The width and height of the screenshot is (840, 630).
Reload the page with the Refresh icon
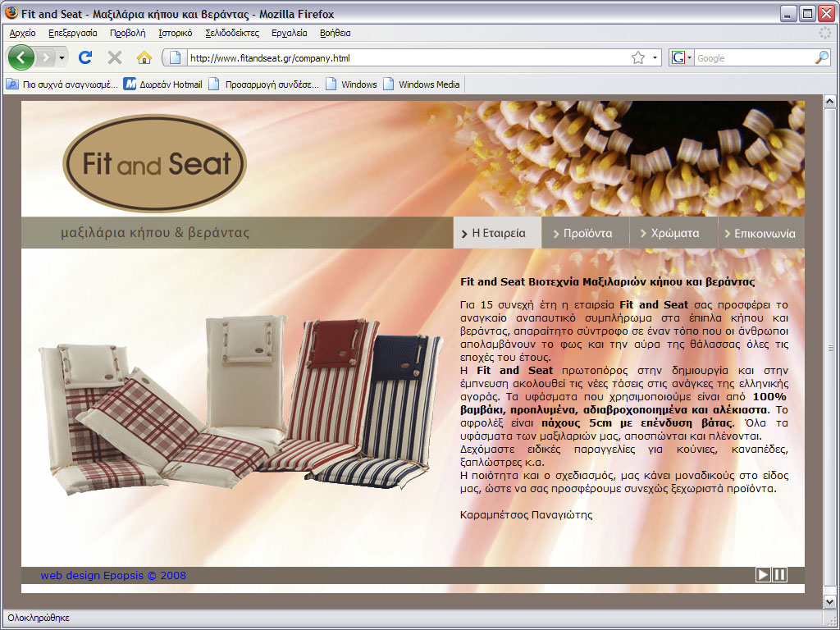pos(85,57)
